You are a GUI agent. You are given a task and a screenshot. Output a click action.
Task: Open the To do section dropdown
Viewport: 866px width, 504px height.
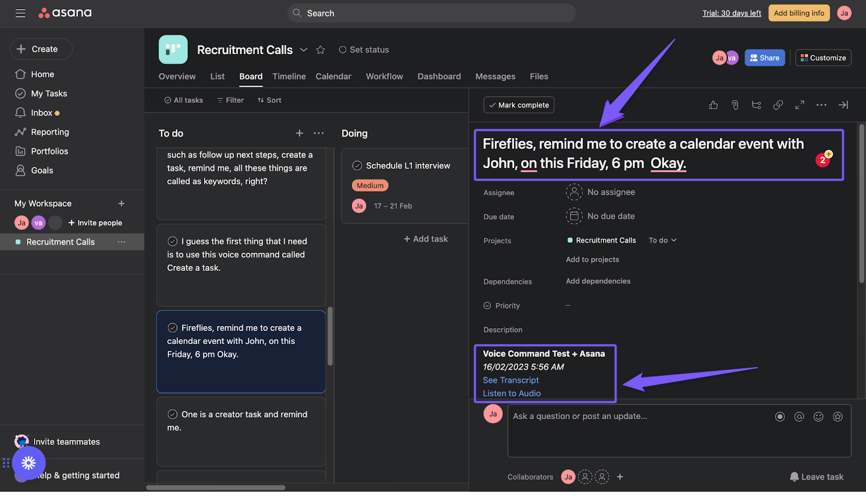click(x=663, y=240)
